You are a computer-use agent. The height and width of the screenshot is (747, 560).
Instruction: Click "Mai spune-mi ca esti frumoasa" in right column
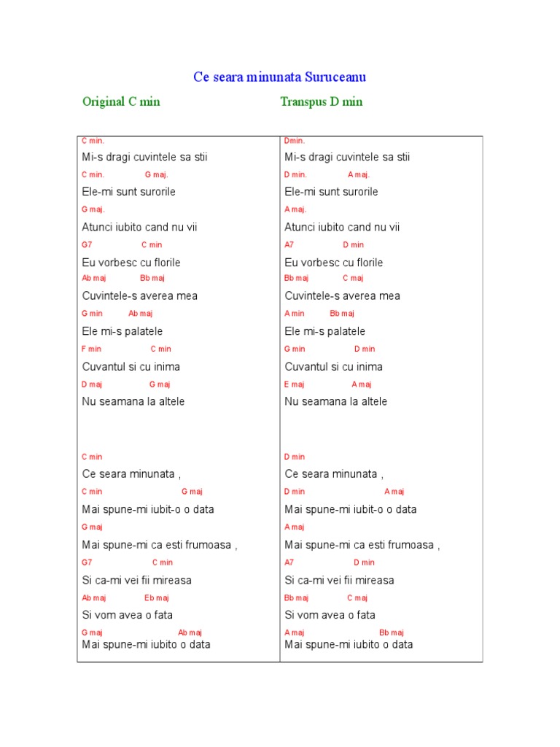(x=362, y=545)
